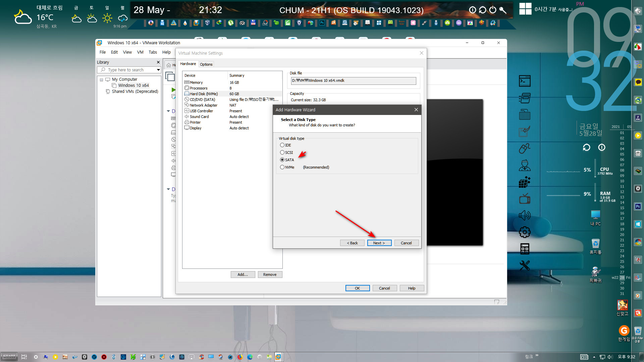Select Shared VMs (Deprecated) in Library

tap(135, 92)
